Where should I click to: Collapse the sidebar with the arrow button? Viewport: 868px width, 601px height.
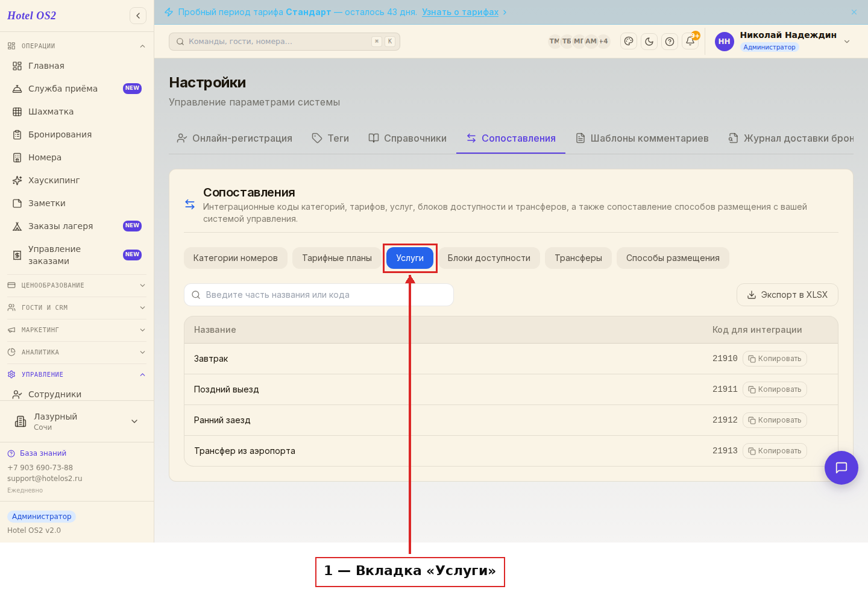(138, 16)
